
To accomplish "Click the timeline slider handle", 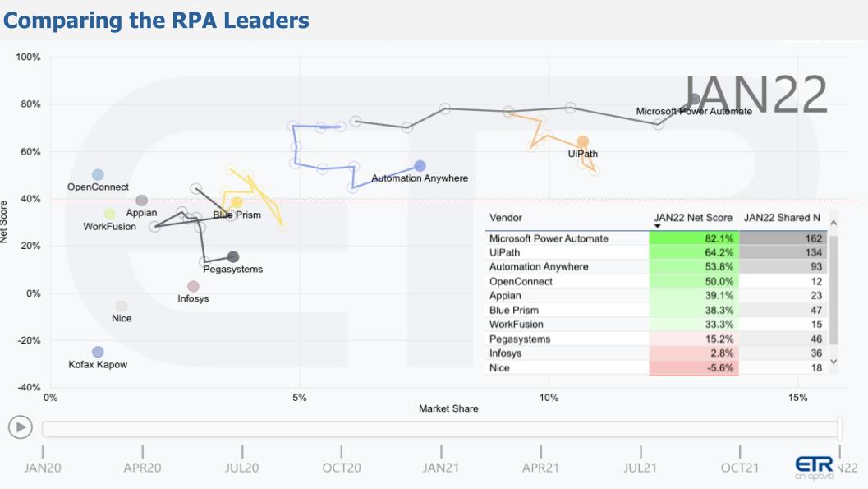I will click(839, 428).
